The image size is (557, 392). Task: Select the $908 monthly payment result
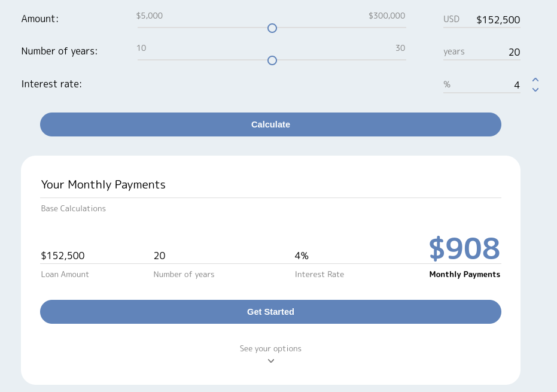coord(464,248)
